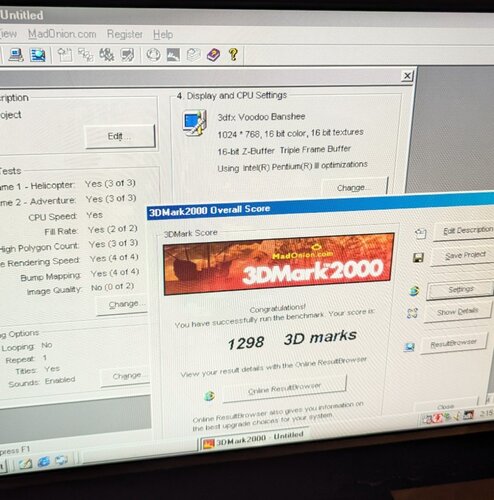Click the system tray clock
Image resolution: width=494 pixels, height=500 pixels.
coord(486,413)
